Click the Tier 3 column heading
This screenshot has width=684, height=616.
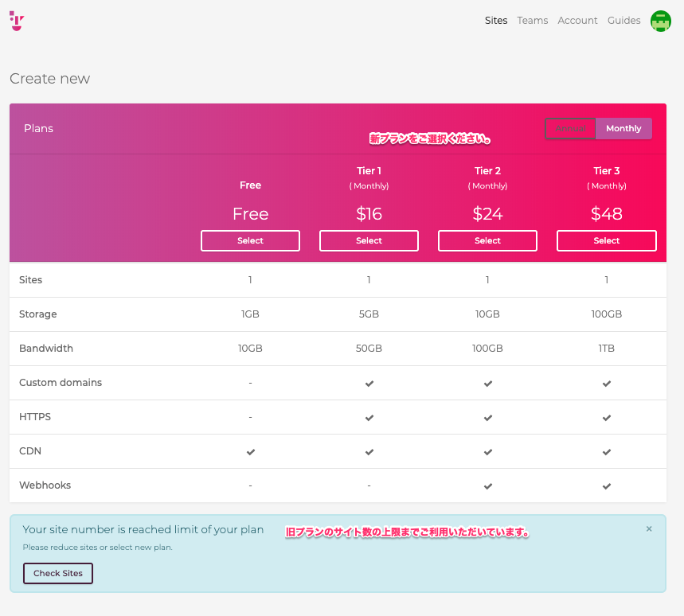[x=606, y=171]
